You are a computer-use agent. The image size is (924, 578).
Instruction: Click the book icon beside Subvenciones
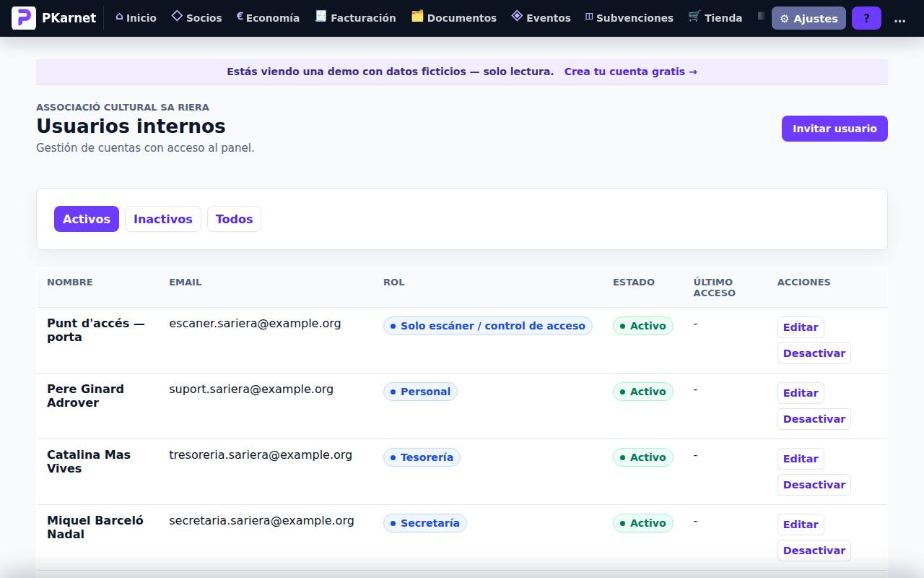click(589, 17)
